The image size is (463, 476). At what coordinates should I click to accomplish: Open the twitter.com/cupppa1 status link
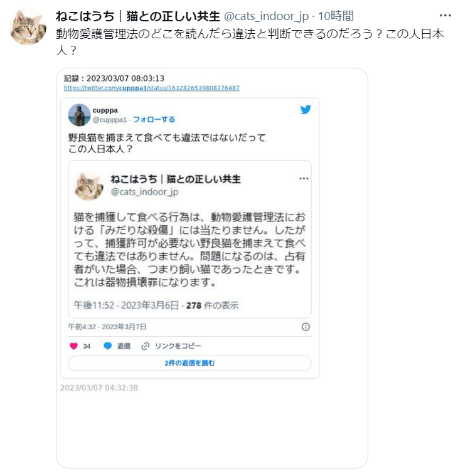151,88
